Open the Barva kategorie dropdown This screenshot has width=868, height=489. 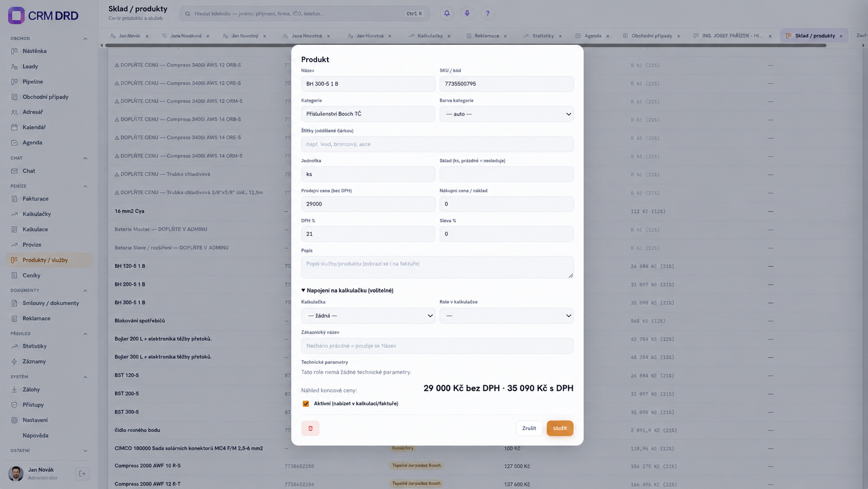[x=507, y=114]
